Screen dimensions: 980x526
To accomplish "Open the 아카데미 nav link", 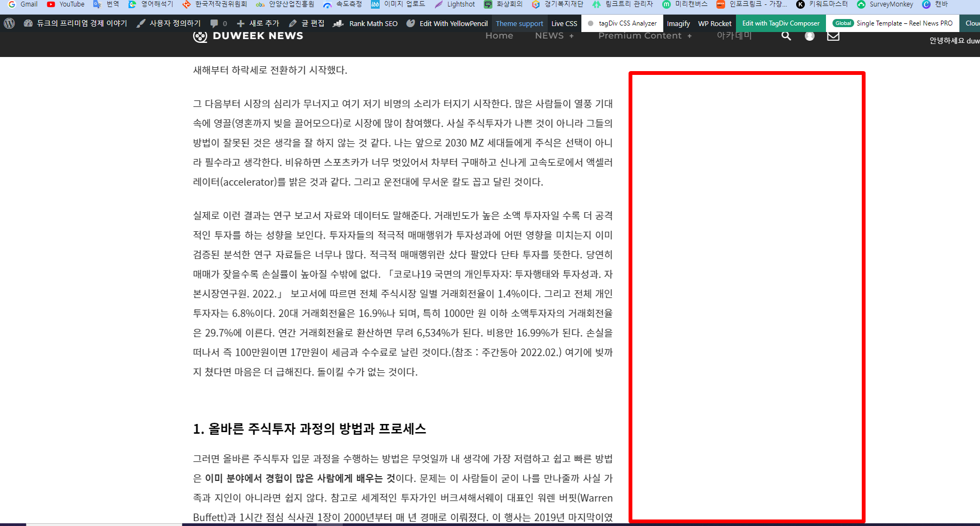I will 734,36.
